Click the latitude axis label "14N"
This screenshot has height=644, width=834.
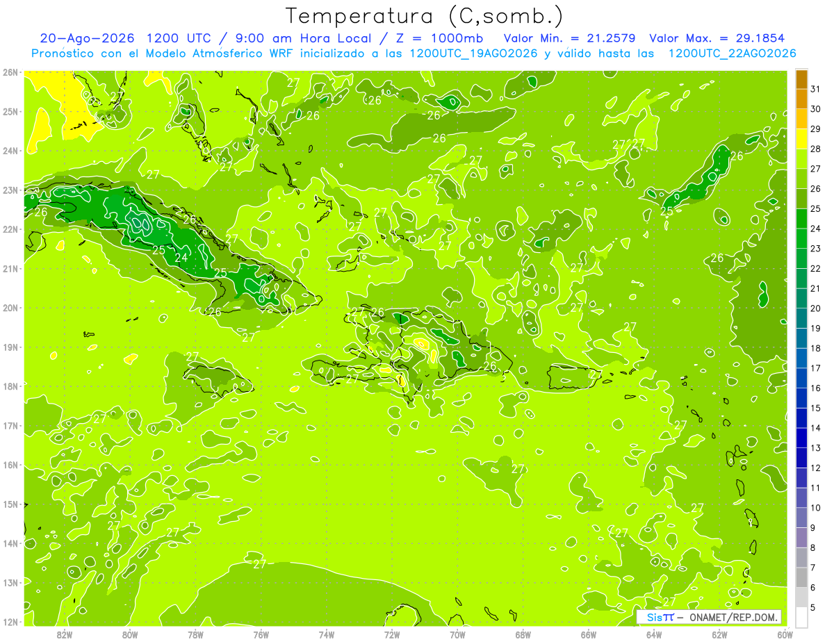[10, 543]
